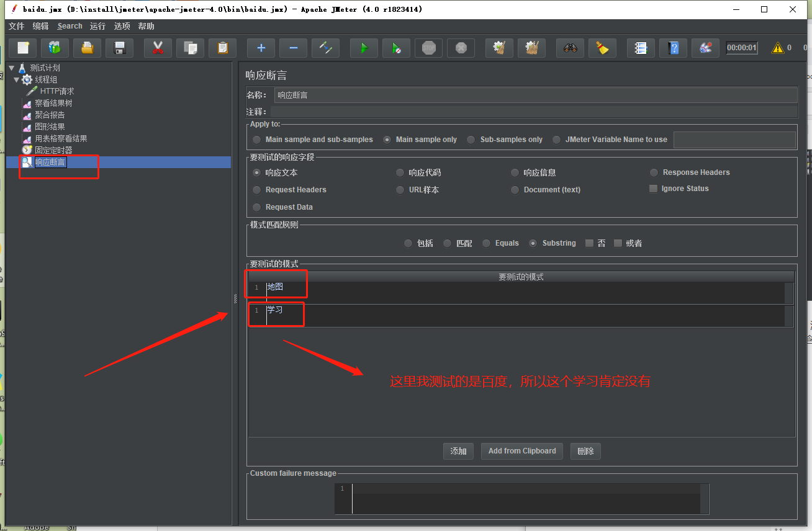Select URL样本 radio button
The height and width of the screenshot is (531, 812).
[x=400, y=190]
